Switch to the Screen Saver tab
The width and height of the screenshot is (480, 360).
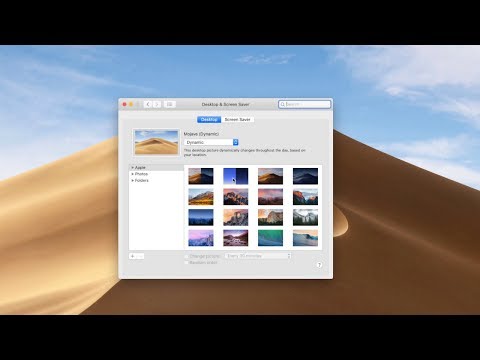tap(237, 119)
